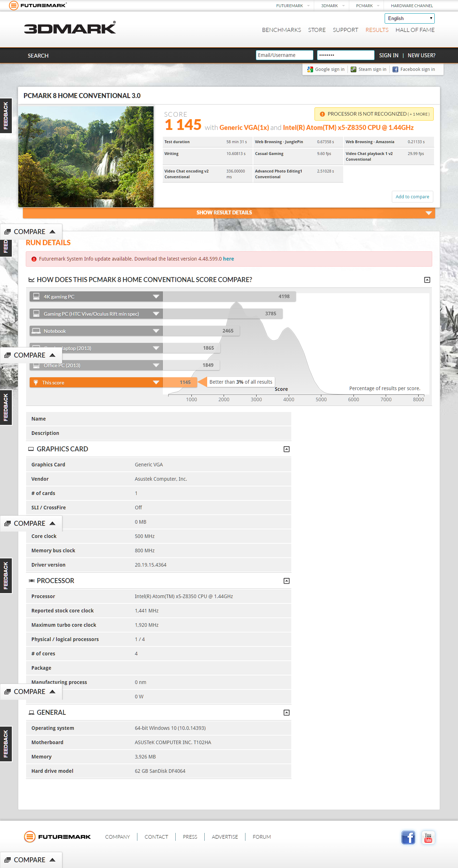Expand the Office PC (2013) row arrow
Screen dimensions: 458x868
(x=156, y=365)
